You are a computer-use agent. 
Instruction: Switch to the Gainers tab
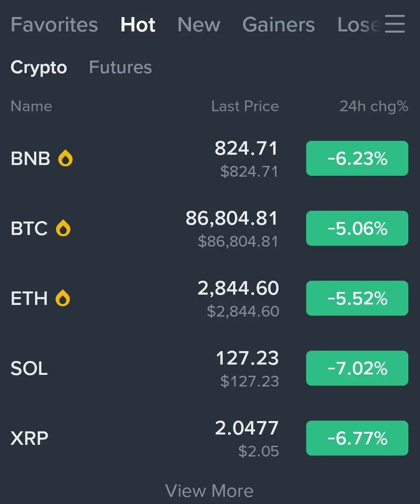pos(278,25)
